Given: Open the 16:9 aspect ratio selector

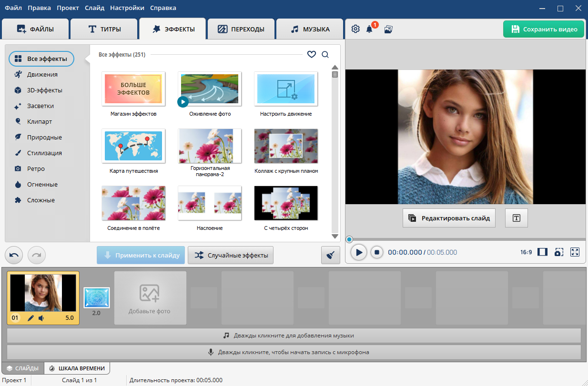Looking at the screenshot, I should click(x=526, y=252).
